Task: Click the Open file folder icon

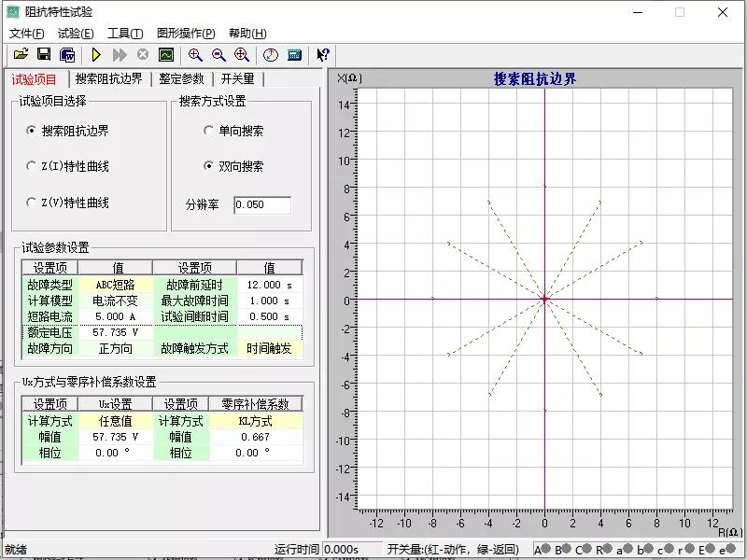Action: point(21,55)
